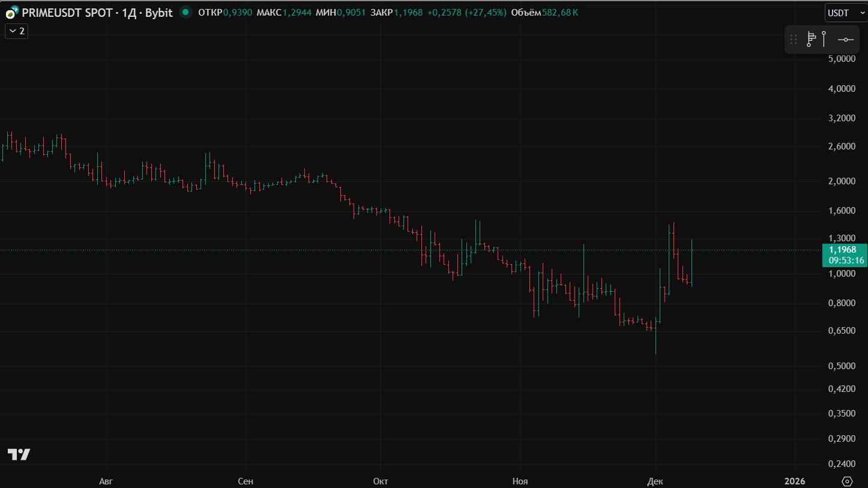This screenshot has height=488, width=868.
Task: Expand the collapsed indicators legend
Action: [16, 31]
